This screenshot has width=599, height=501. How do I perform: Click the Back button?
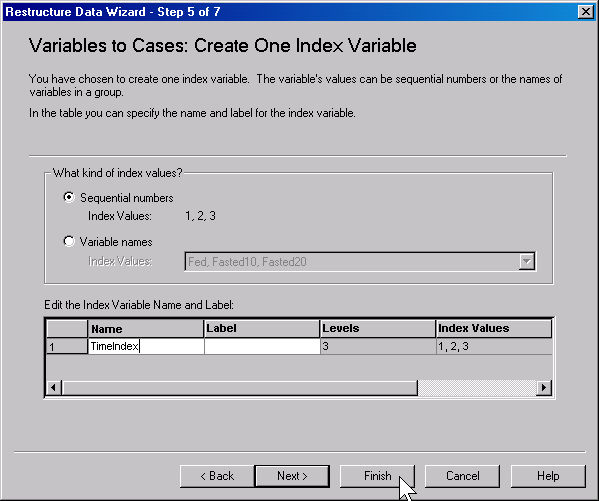[x=217, y=476]
